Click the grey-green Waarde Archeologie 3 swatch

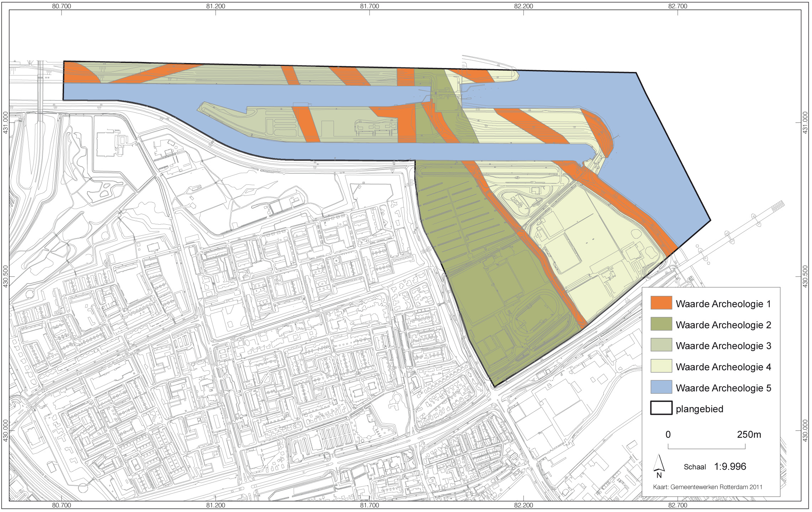[x=661, y=345]
